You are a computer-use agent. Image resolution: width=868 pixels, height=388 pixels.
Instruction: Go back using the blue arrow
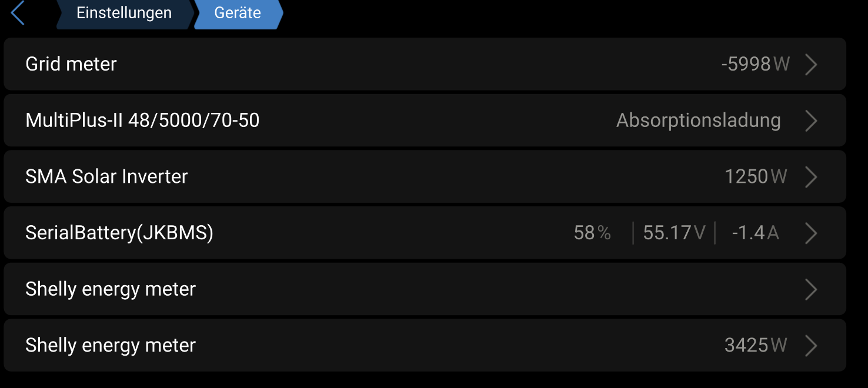pyautogui.click(x=18, y=13)
